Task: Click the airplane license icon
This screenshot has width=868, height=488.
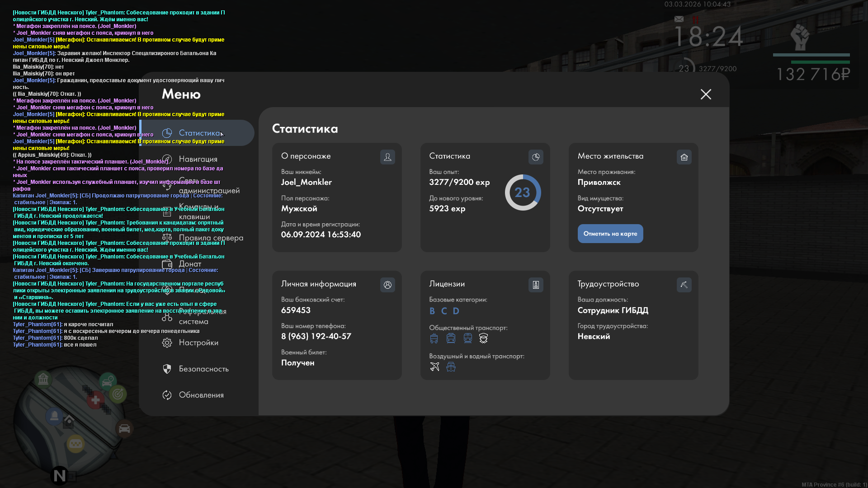Action: (434, 366)
